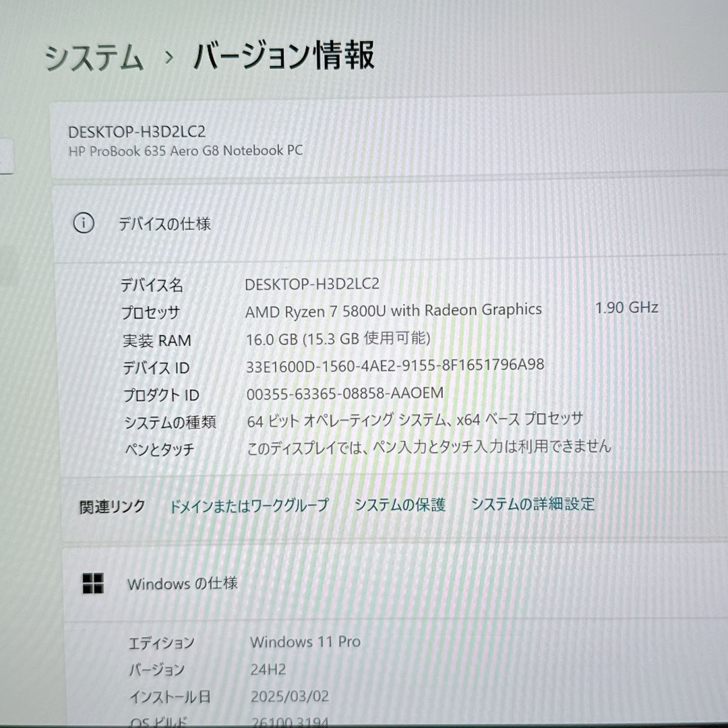Open システムの保護 link
The height and width of the screenshot is (728, 728).
point(400,505)
